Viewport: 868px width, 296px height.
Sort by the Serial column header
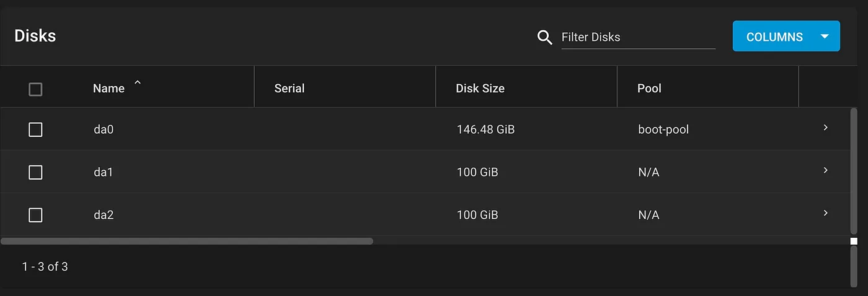coord(289,89)
